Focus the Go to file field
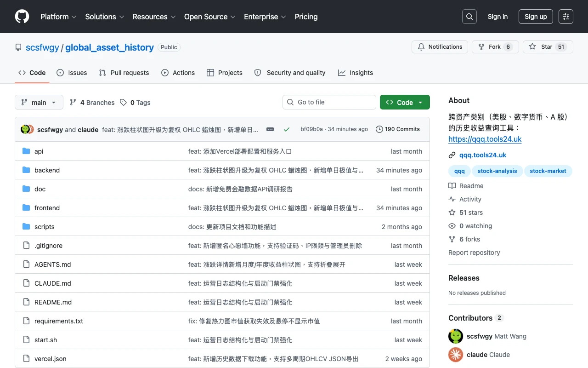This screenshot has height=368, width=588. point(329,102)
